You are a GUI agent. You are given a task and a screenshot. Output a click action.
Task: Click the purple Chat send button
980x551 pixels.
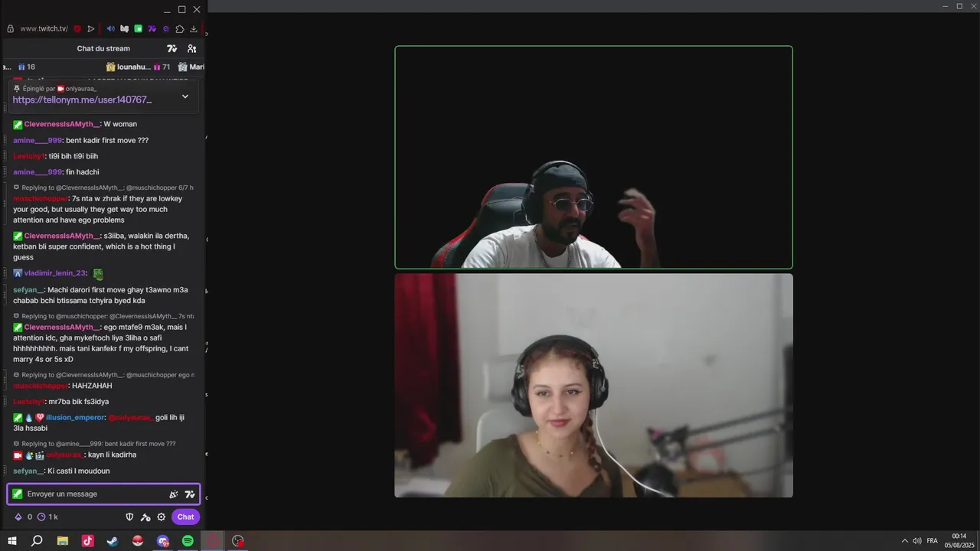[x=186, y=517]
